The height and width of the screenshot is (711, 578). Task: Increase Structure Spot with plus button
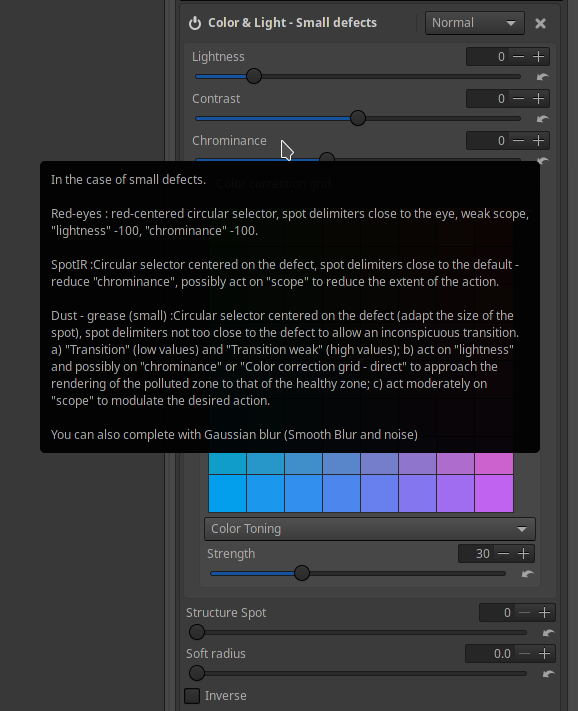click(544, 613)
